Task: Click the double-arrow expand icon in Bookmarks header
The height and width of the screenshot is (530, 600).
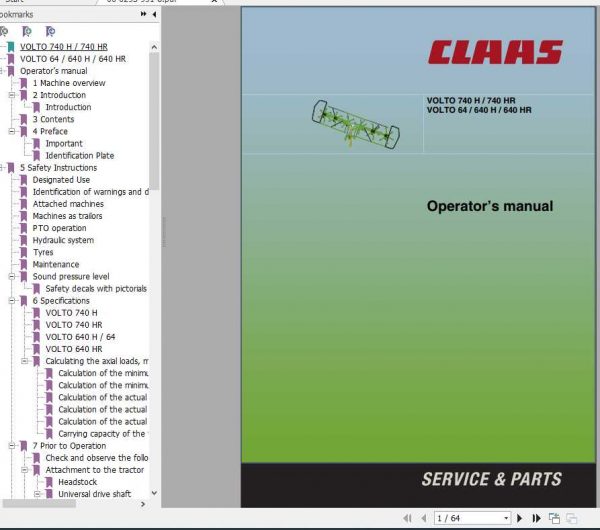Action: pos(143,14)
